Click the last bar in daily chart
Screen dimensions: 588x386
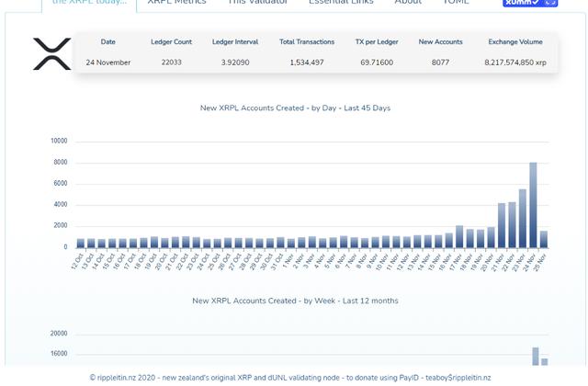tap(543, 238)
